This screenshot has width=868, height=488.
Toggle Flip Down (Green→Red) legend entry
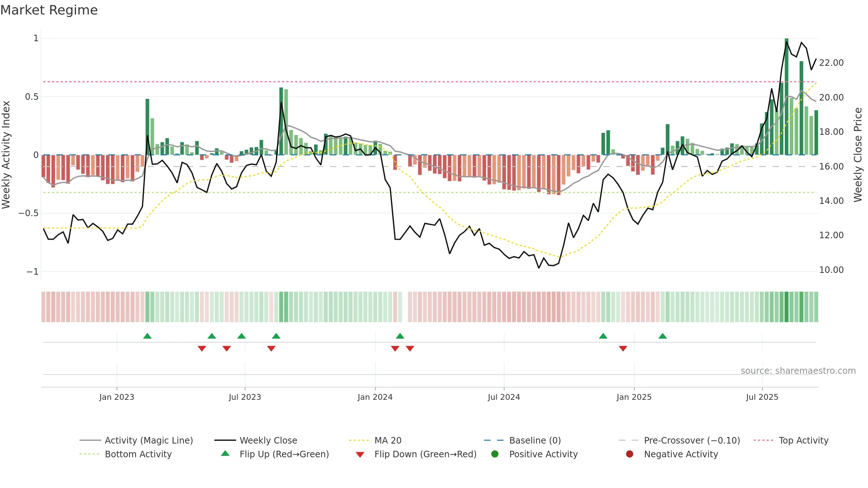pyautogui.click(x=416, y=454)
